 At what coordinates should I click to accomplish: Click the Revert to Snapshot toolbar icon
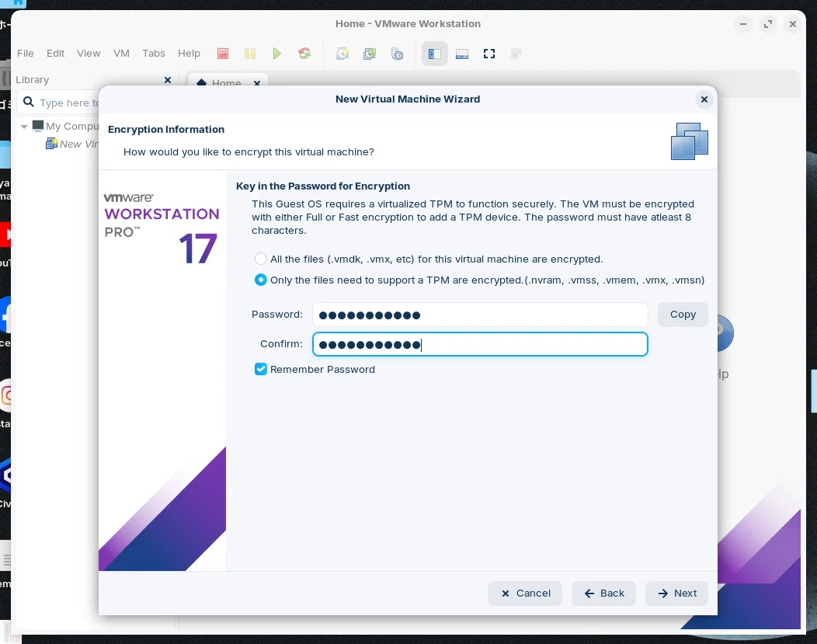[x=370, y=54]
